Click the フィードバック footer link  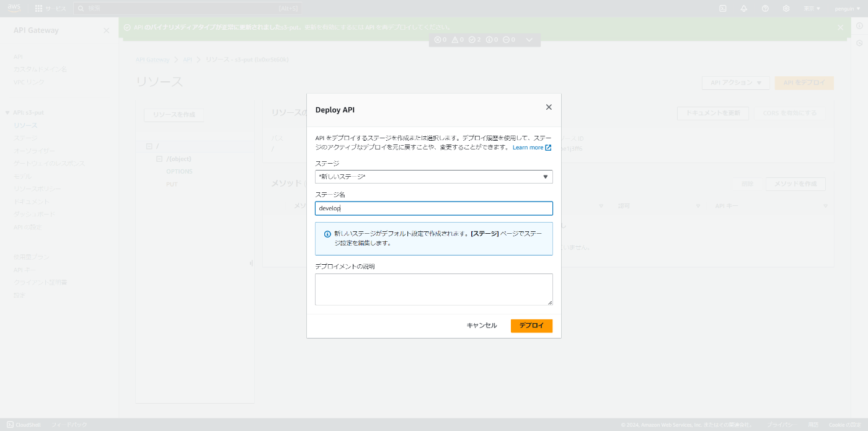pos(69,425)
